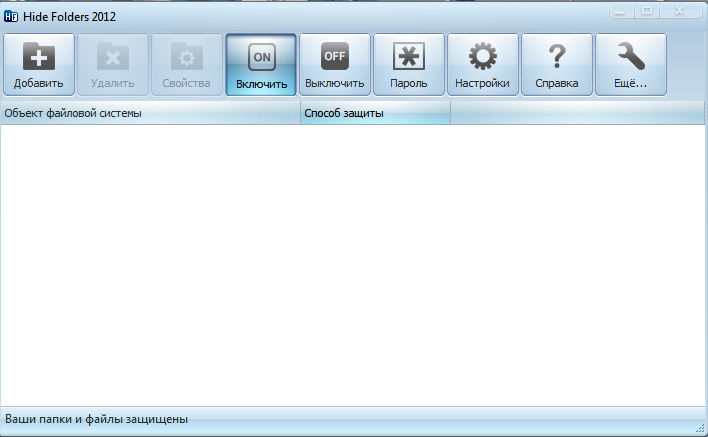Sort by Способ защиты column header
This screenshot has height=437, width=708.
click(x=375, y=114)
